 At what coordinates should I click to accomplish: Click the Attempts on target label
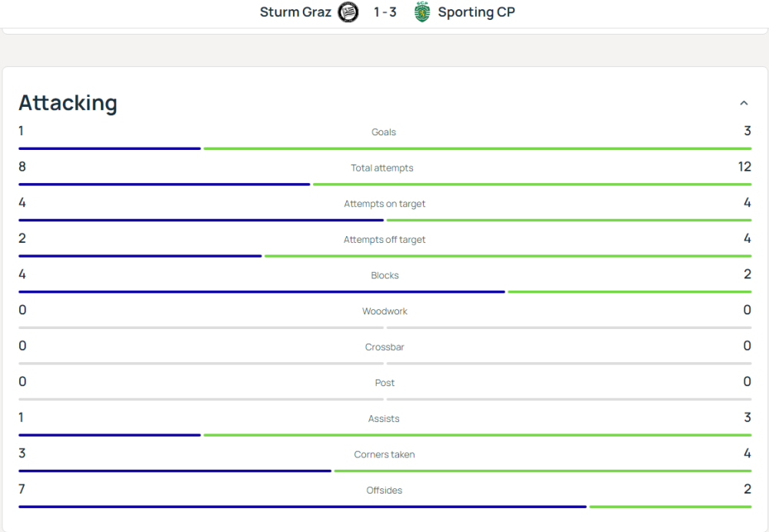click(x=384, y=204)
